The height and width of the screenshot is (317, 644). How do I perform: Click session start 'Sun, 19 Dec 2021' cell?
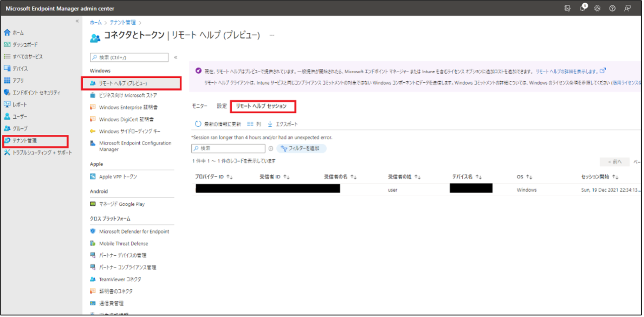click(x=611, y=190)
